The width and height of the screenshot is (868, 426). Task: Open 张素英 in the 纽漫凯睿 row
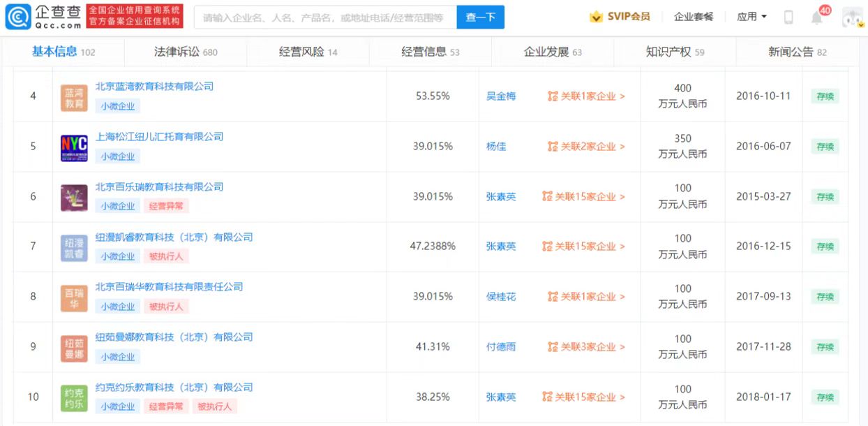501,247
